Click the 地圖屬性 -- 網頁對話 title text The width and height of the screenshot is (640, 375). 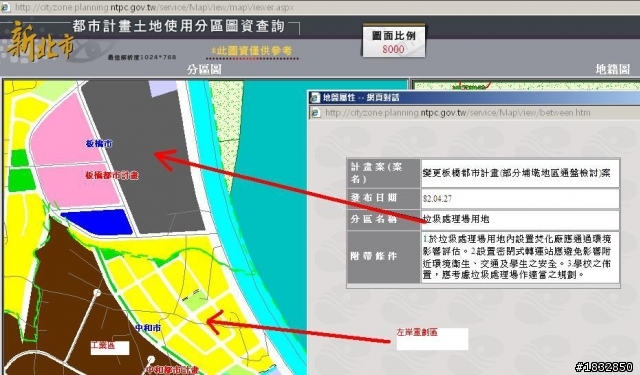(x=361, y=98)
